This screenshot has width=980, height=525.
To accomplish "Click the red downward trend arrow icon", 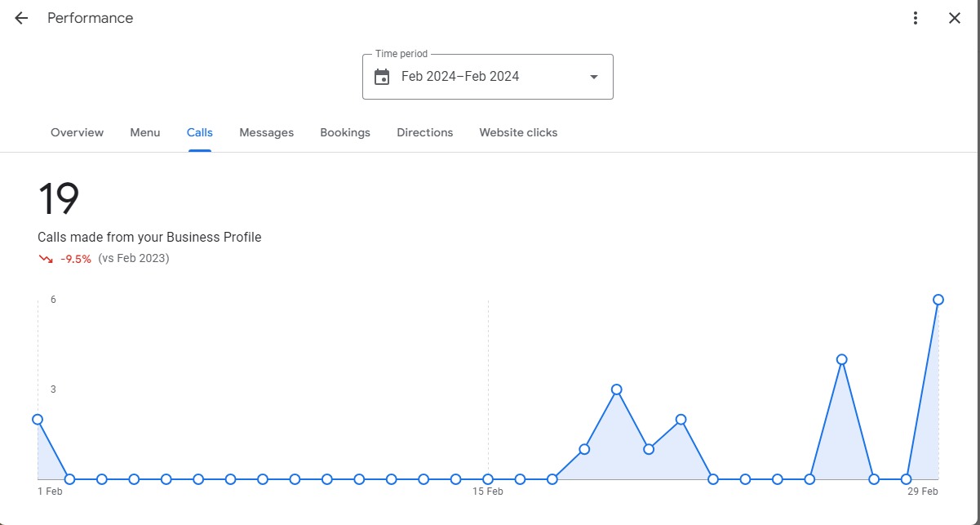I will pyautogui.click(x=46, y=259).
